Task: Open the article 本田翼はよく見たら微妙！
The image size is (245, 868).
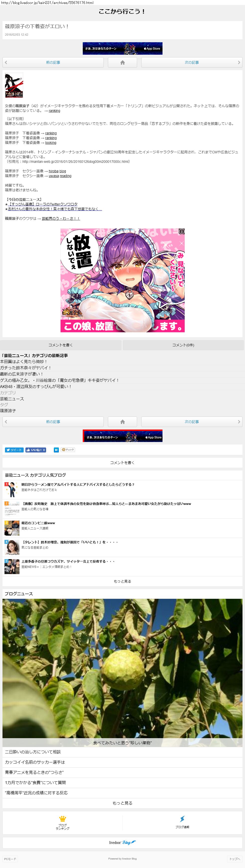Action: coord(24,362)
